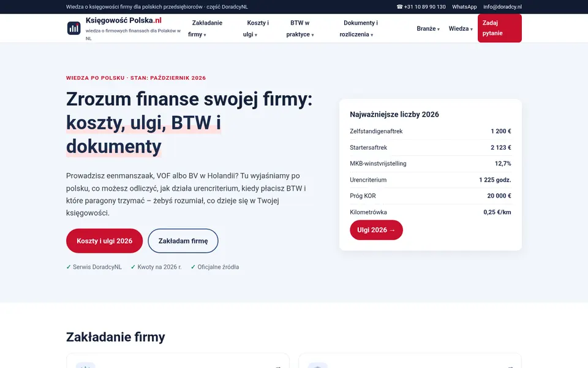Click the info@doradcy.nl email link
The width and height of the screenshot is (588, 368).
tap(502, 7)
